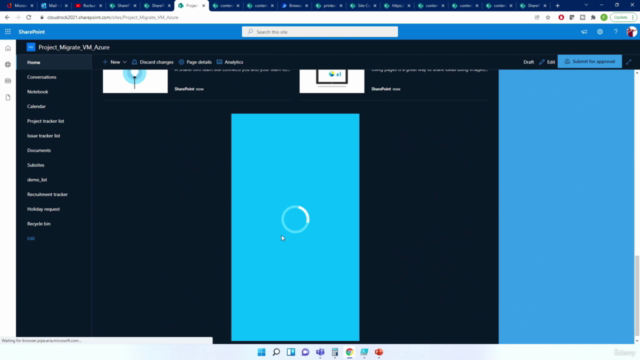Click the browser address bar URL
This screenshot has width=640, height=360.
[x=113, y=18]
